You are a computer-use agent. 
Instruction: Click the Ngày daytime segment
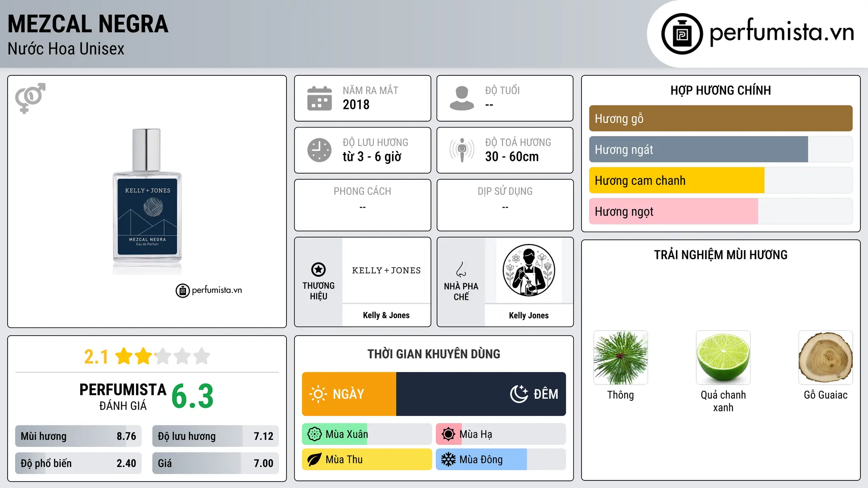349,394
